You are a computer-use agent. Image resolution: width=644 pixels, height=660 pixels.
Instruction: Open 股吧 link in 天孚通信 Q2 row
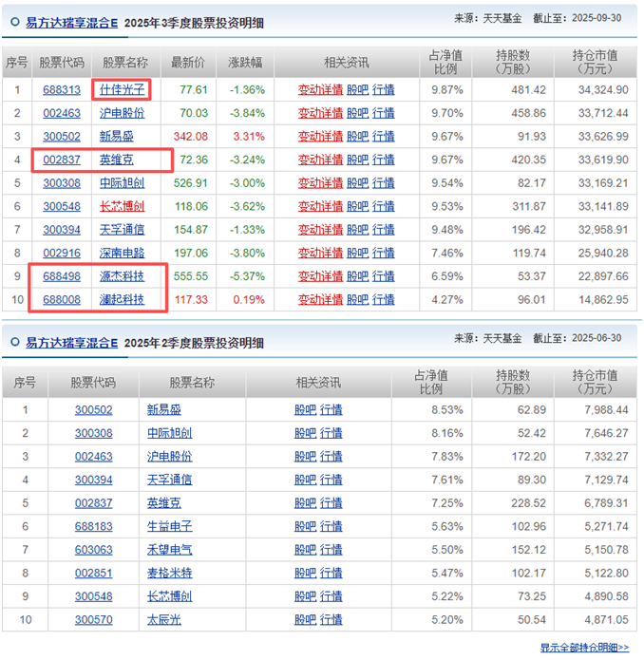[305, 480]
